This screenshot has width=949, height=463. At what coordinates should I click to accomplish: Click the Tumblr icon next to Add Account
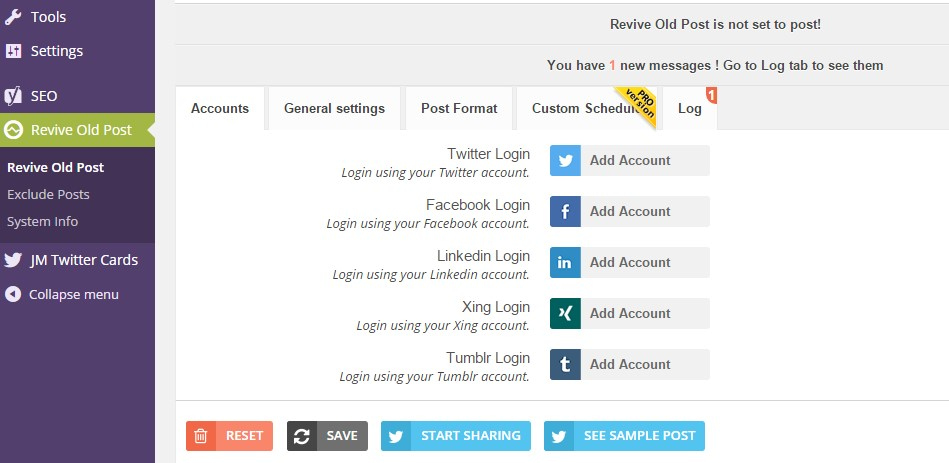click(x=565, y=364)
